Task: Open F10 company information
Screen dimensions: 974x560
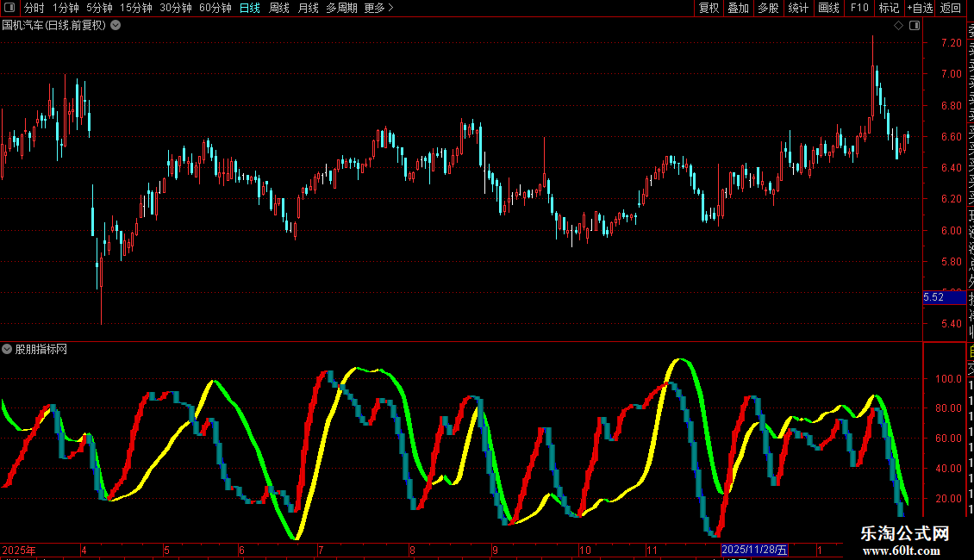Action: 859,8
